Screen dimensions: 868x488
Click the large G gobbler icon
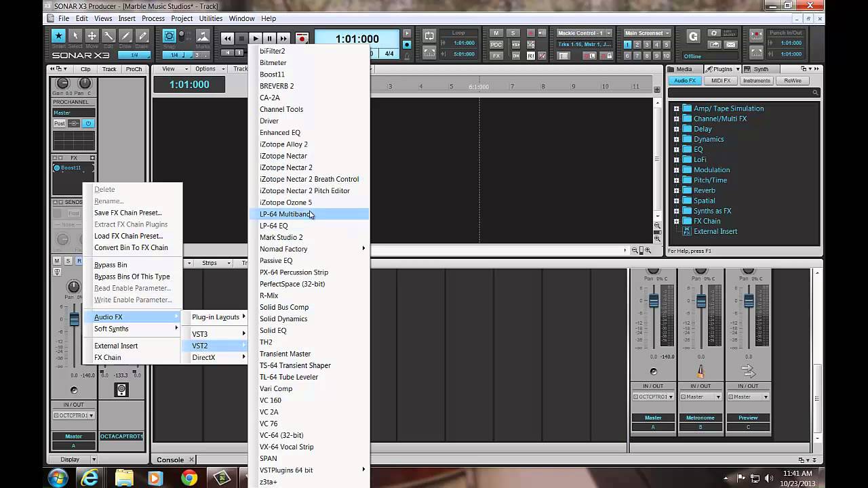(x=693, y=37)
